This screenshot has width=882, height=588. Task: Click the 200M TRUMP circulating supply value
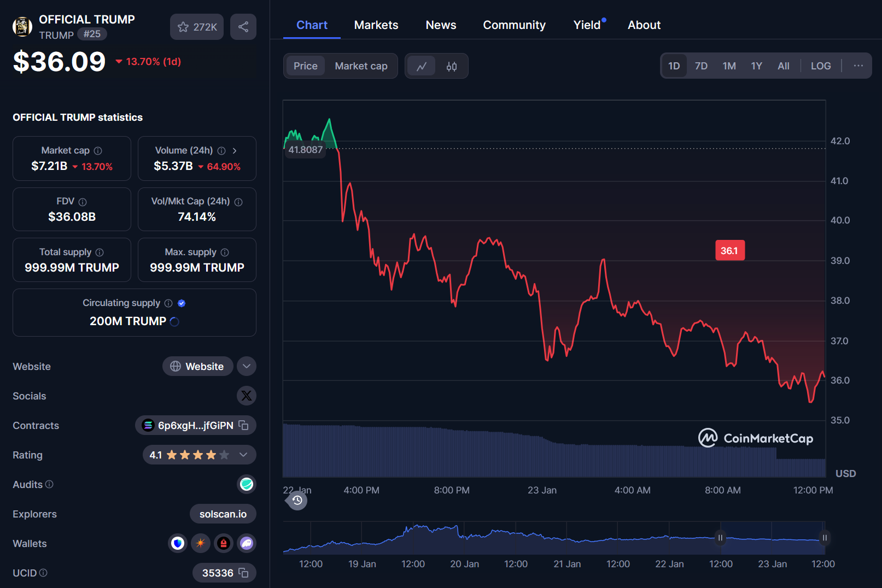pos(127,321)
